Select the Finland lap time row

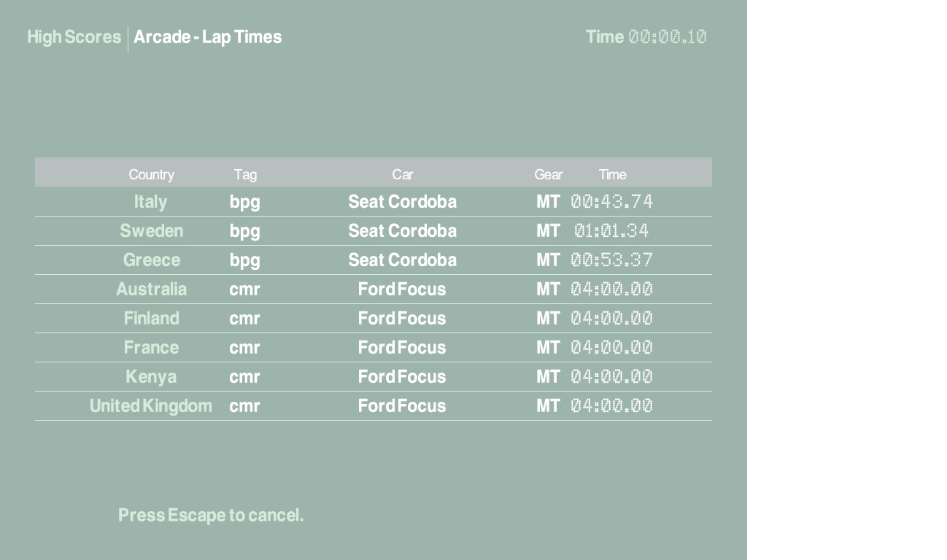tap(151, 319)
